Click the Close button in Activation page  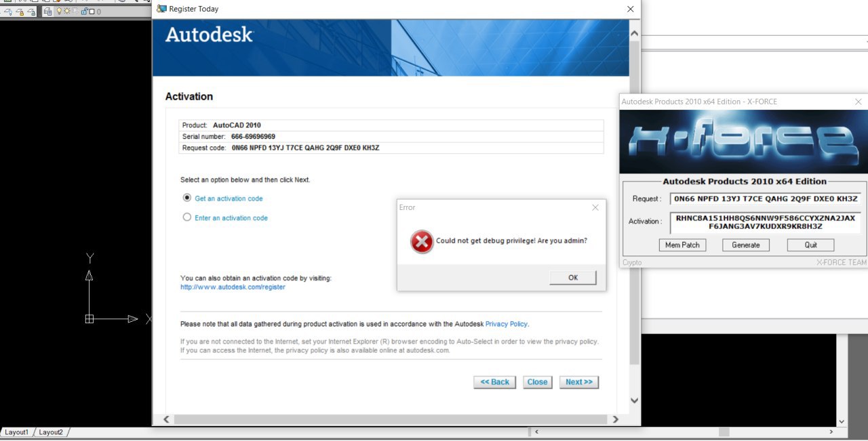(x=537, y=382)
